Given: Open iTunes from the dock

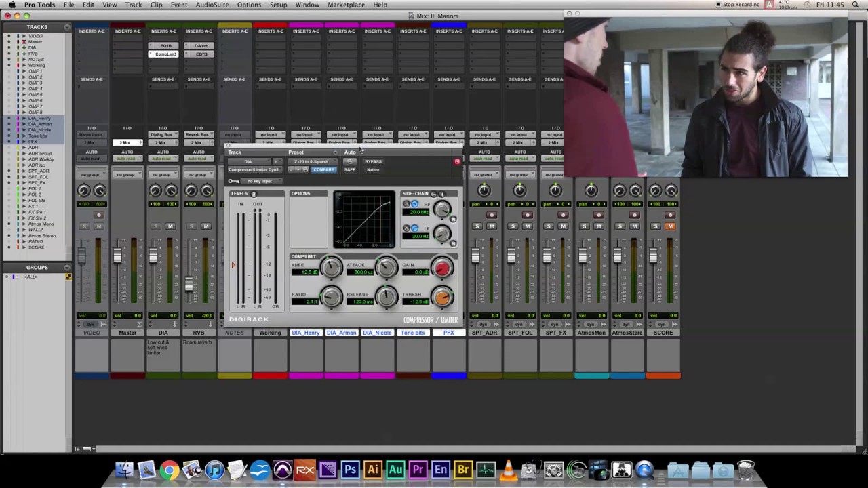Looking at the screenshot, I should [x=215, y=470].
